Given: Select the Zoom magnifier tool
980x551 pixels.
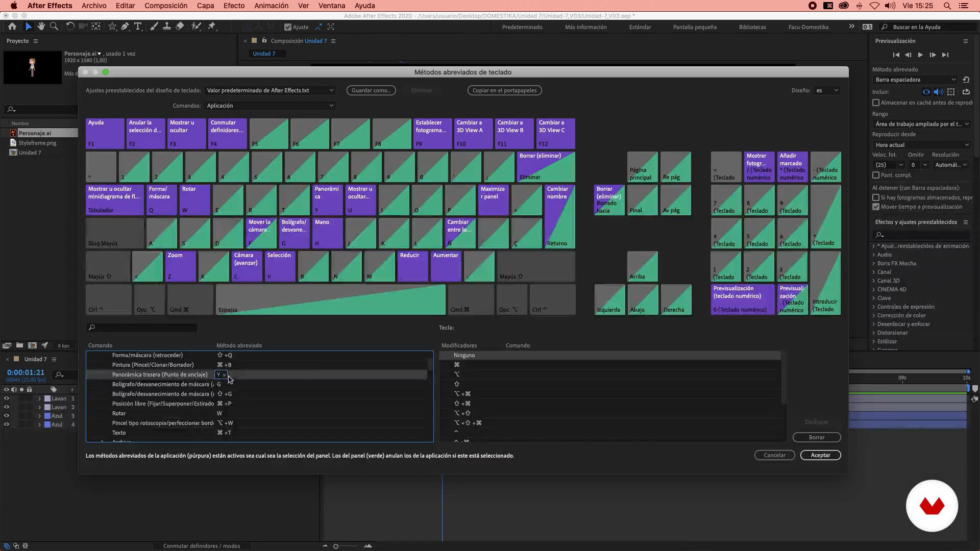Looking at the screenshot, I should click(54, 27).
